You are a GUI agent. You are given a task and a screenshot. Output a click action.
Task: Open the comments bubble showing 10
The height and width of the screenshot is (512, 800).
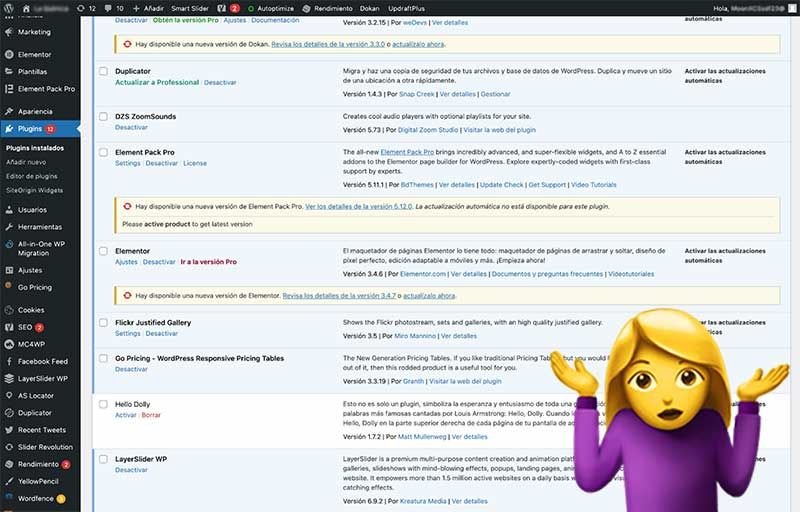[113, 8]
